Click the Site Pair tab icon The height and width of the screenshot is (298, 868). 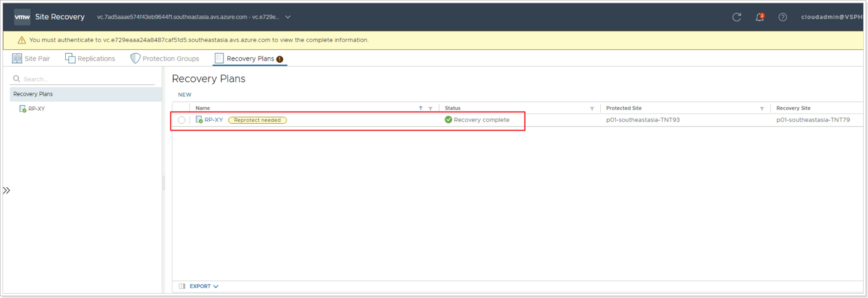(x=17, y=58)
